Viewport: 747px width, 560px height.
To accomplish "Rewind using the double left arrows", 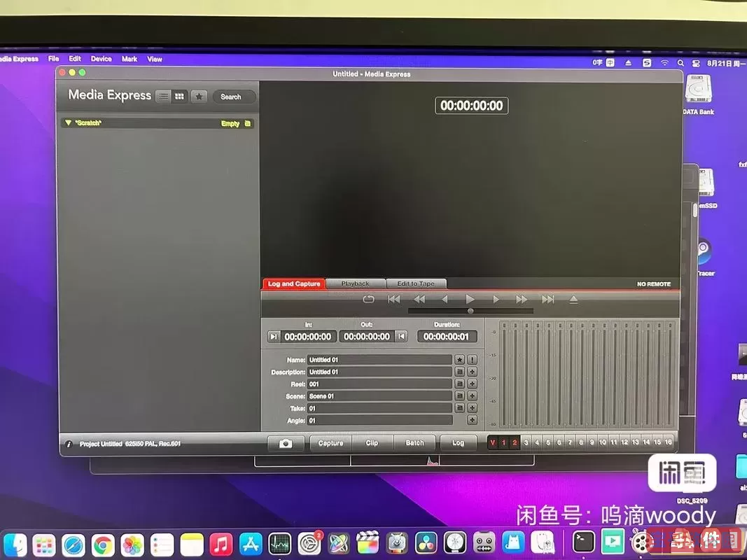I will [x=419, y=299].
